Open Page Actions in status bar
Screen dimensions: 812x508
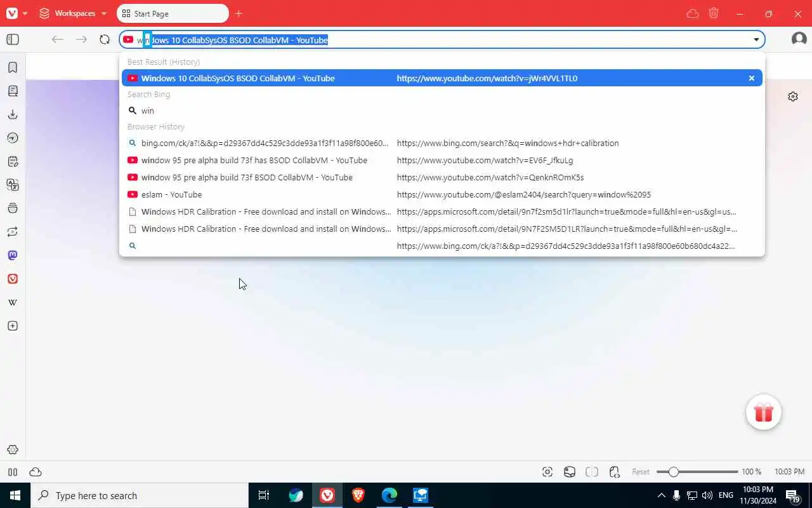point(614,472)
